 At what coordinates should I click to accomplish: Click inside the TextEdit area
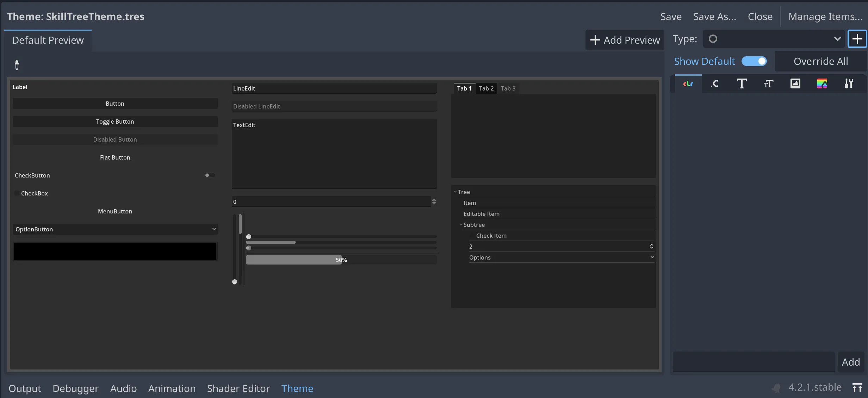click(x=334, y=154)
